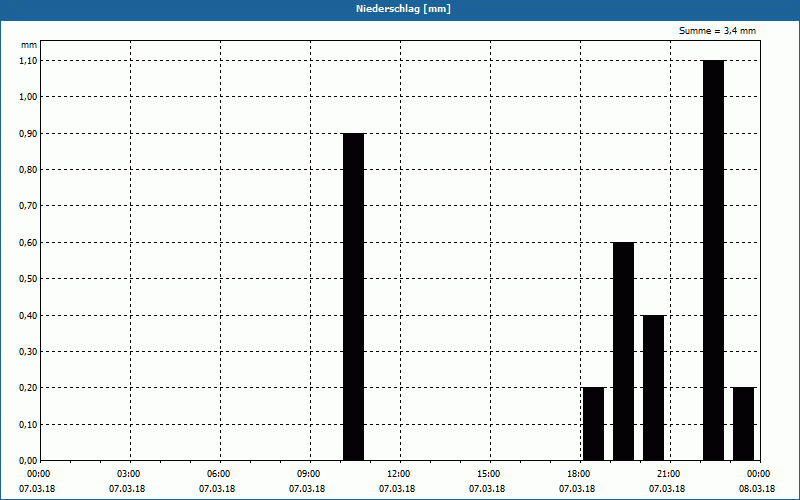Click the 0,20 y-axis value

tap(28, 388)
